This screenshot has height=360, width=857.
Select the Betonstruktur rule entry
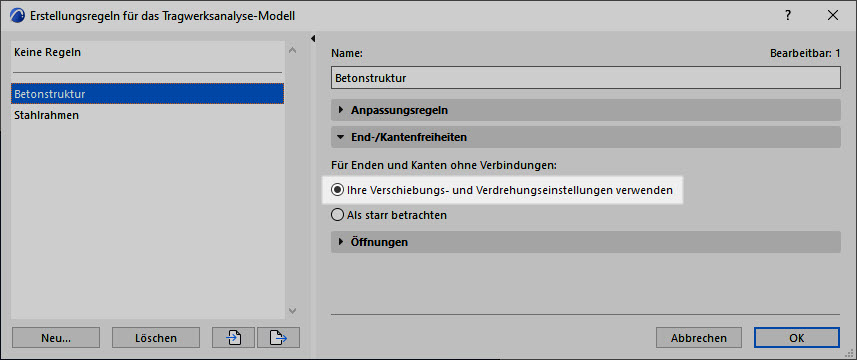click(148, 93)
